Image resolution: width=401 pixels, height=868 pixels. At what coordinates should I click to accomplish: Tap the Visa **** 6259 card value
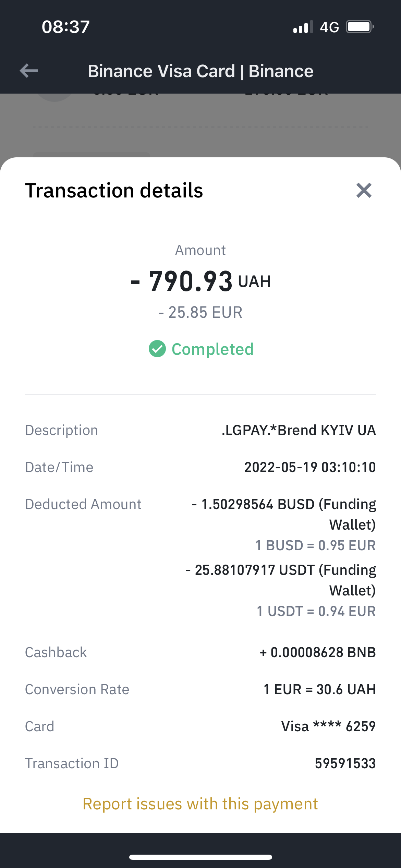(328, 726)
